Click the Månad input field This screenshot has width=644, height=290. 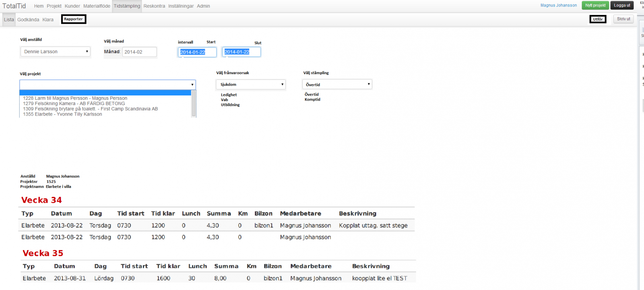click(x=139, y=52)
